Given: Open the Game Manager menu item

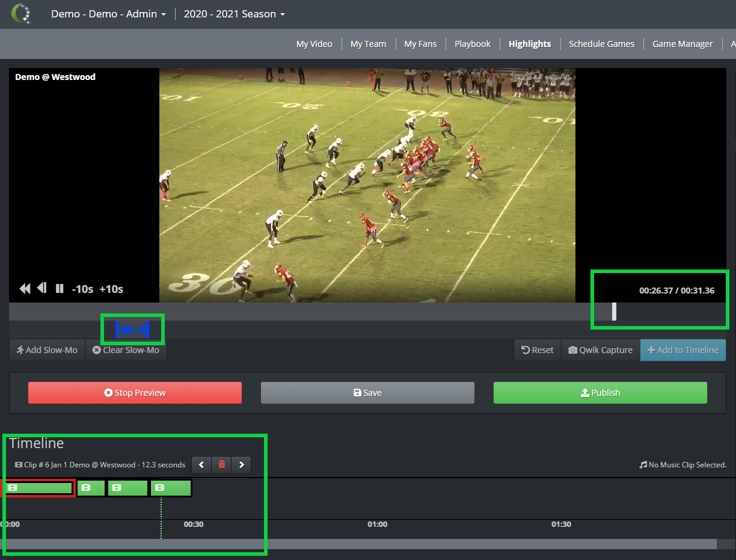Looking at the screenshot, I should (x=682, y=43).
